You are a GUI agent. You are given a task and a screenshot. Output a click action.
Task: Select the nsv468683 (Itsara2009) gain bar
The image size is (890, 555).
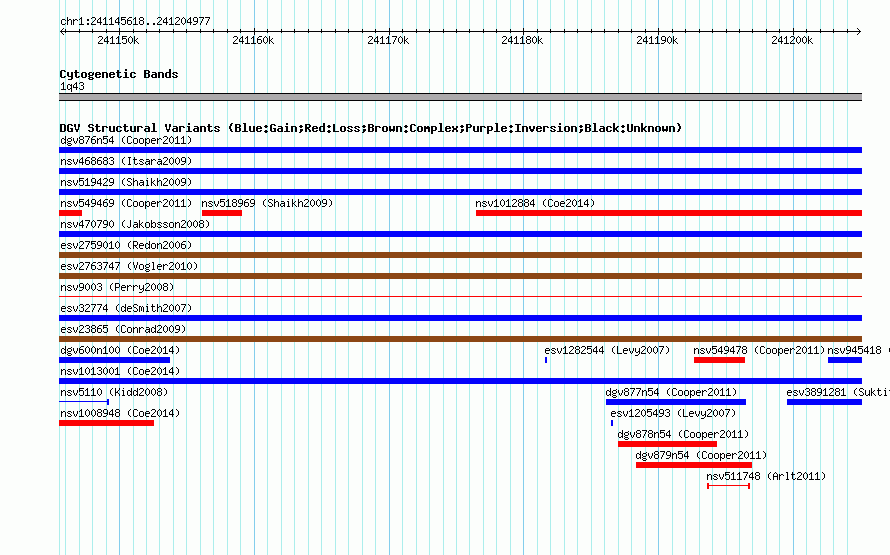click(460, 171)
